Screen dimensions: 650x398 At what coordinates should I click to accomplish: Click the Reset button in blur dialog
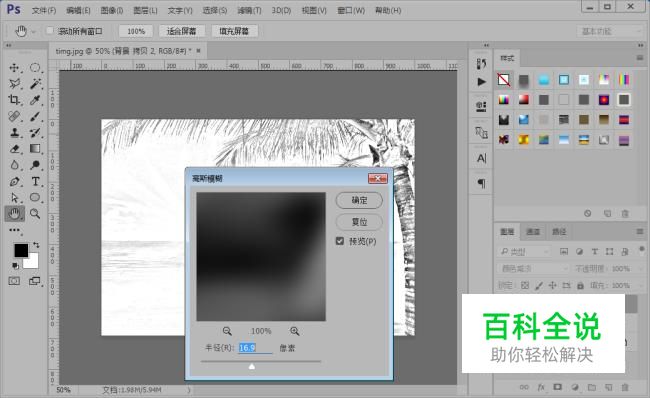[359, 222]
